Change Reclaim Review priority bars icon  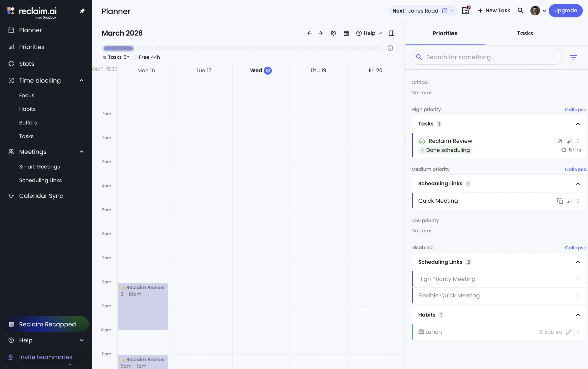tap(569, 141)
